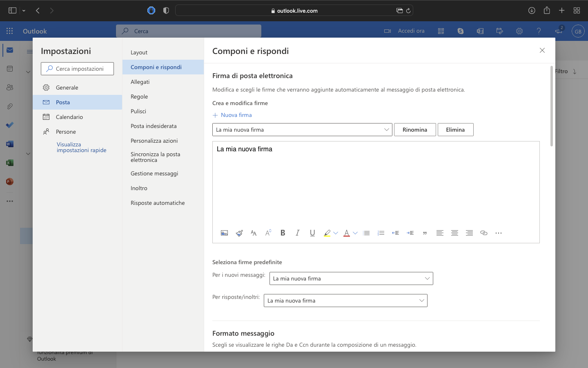Click the Rinomina button
This screenshot has height=368, width=588.
[415, 130]
